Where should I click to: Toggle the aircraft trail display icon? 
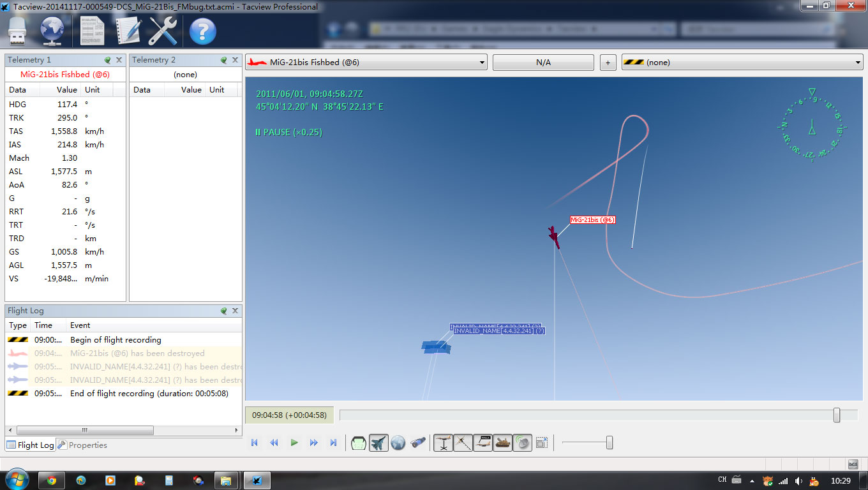(x=463, y=443)
